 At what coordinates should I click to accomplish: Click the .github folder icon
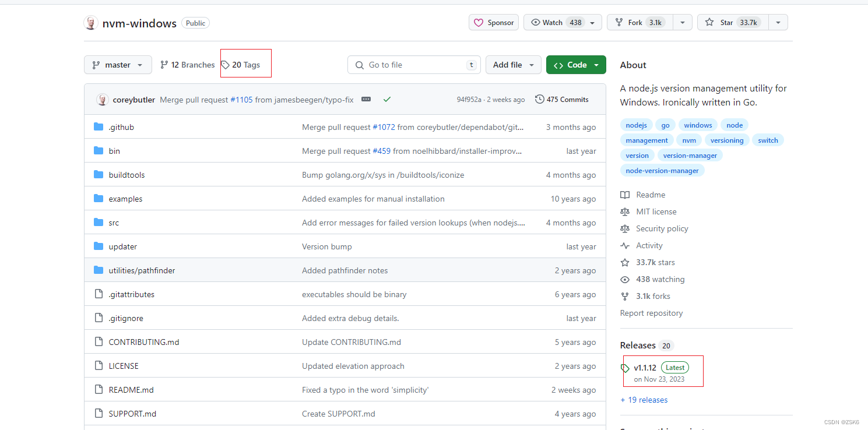tap(99, 127)
